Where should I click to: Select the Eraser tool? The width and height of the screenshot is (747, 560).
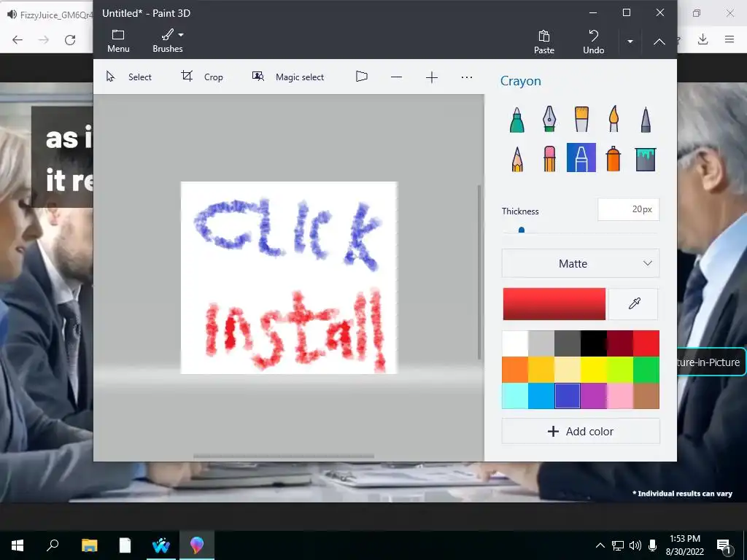pos(549,157)
